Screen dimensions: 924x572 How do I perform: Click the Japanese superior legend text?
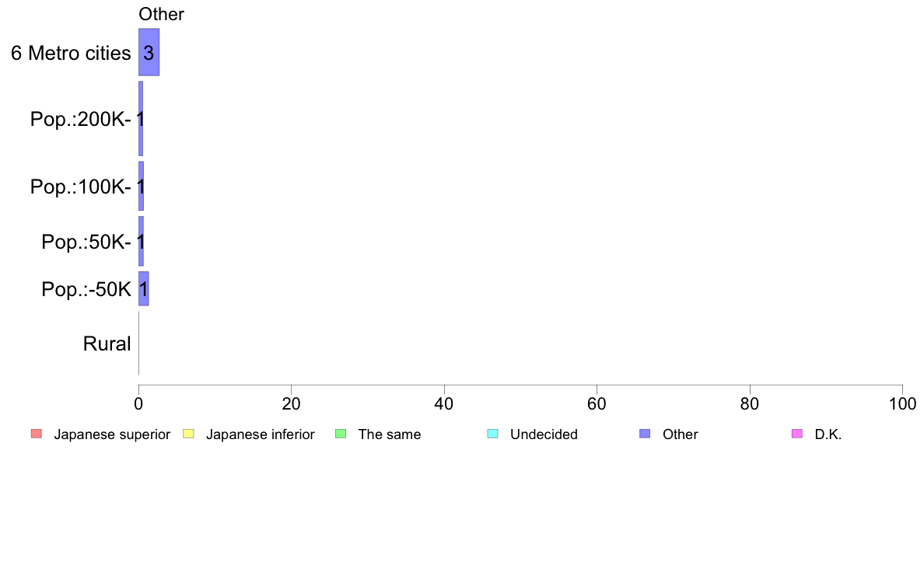pyautogui.click(x=112, y=434)
